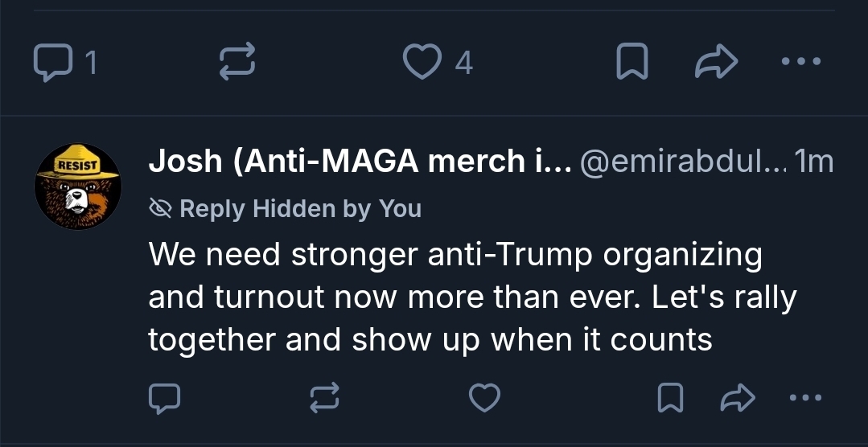The image size is (868, 447).
Task: Click the hidden-reply crossed eye icon
Action: pos(161,209)
